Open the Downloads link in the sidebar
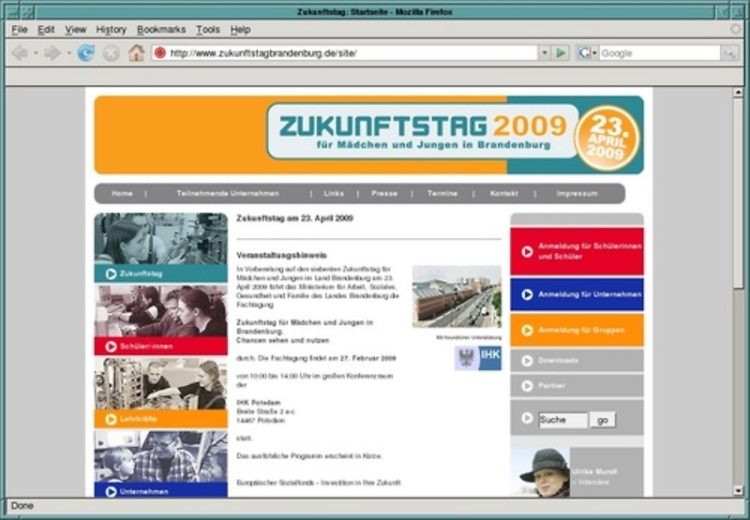Screen dimensions: 750x520 point(558,360)
